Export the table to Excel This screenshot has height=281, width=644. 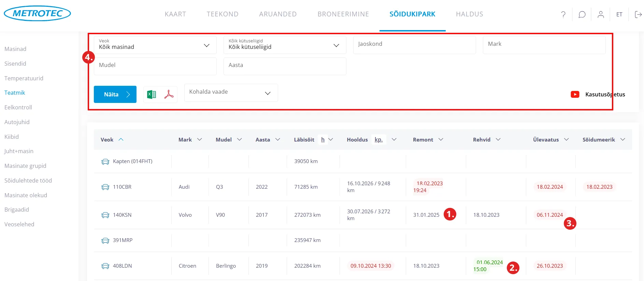point(152,94)
